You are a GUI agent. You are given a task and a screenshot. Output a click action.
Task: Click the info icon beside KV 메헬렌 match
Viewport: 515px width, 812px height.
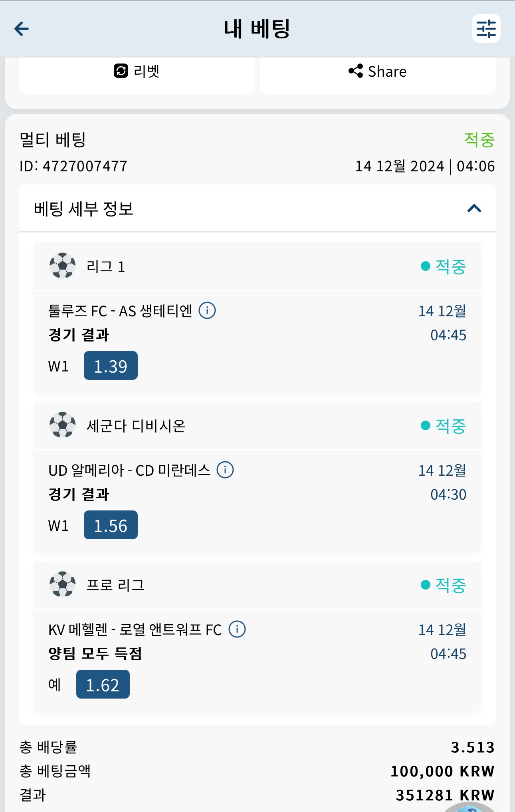click(x=237, y=629)
